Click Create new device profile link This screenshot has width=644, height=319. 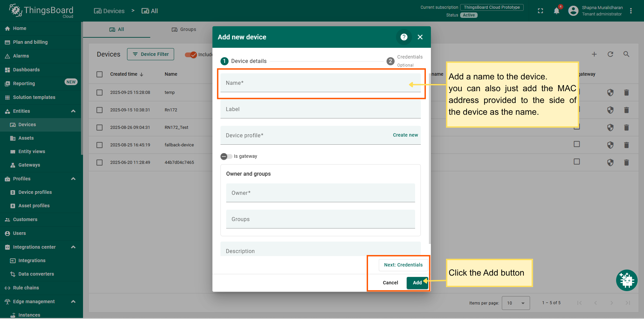(x=405, y=135)
